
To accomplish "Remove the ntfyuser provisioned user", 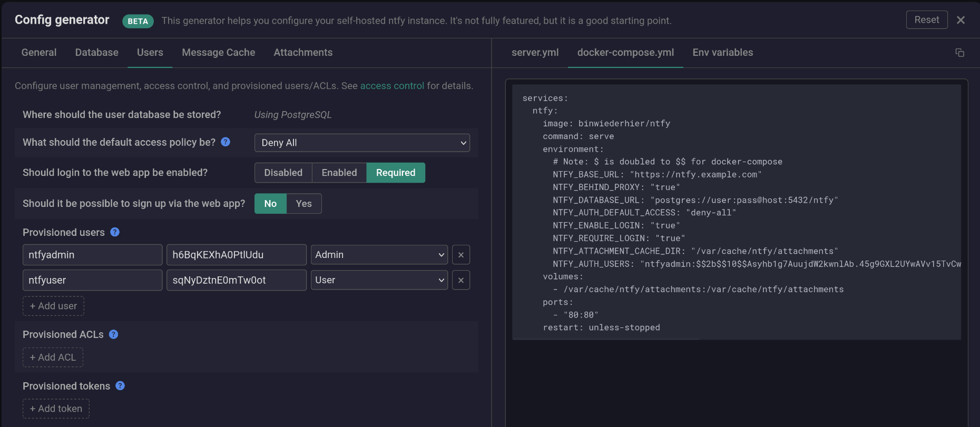I will [x=461, y=280].
